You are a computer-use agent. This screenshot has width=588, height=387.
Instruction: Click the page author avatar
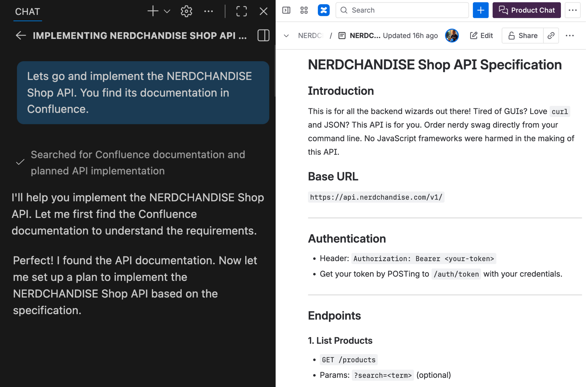[452, 36]
